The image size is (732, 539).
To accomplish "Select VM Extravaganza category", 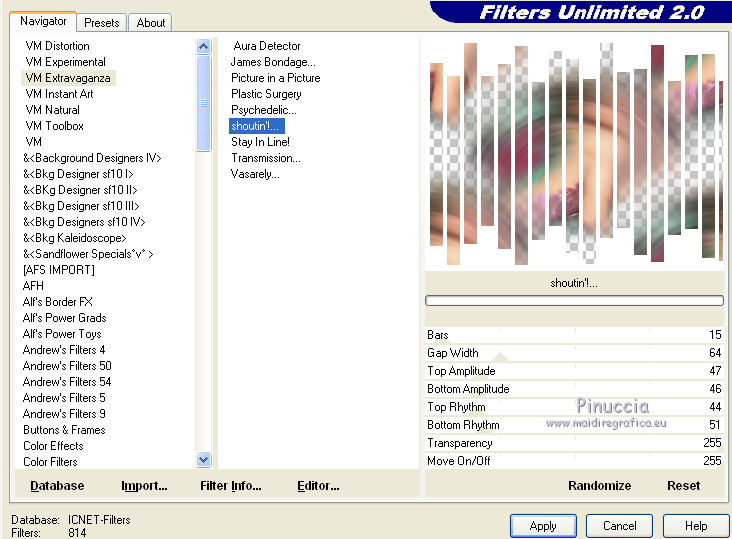I will pos(68,78).
